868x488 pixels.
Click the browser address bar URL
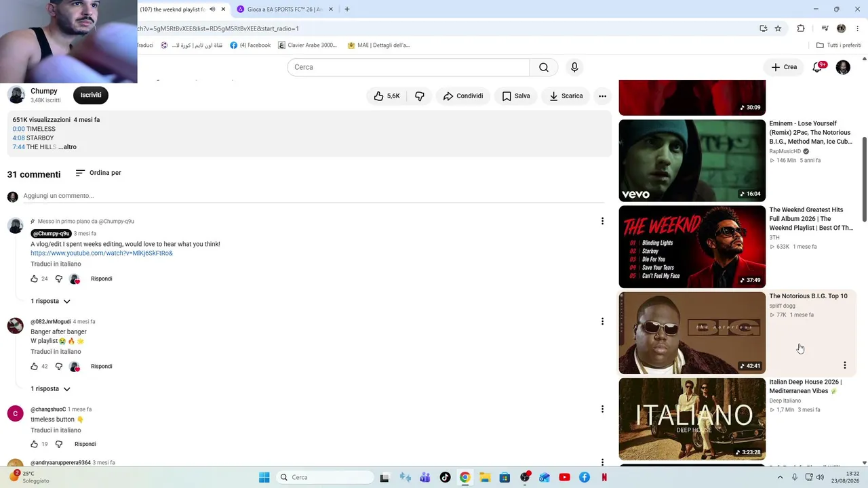click(x=217, y=28)
